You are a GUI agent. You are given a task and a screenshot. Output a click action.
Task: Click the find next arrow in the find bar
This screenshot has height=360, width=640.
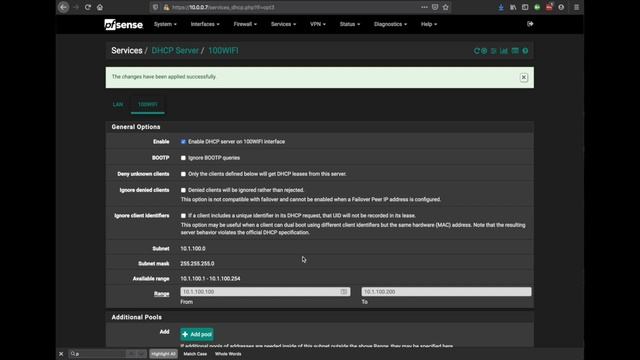point(141,354)
